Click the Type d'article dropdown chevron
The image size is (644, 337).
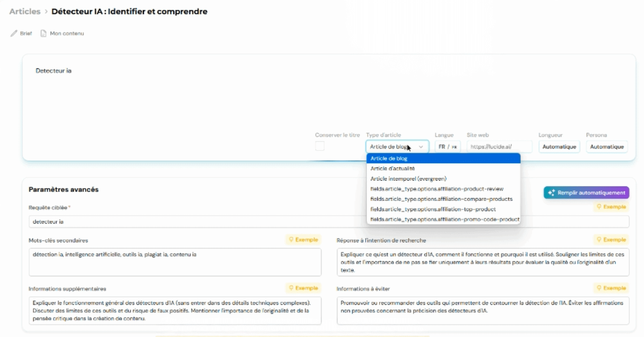421,147
